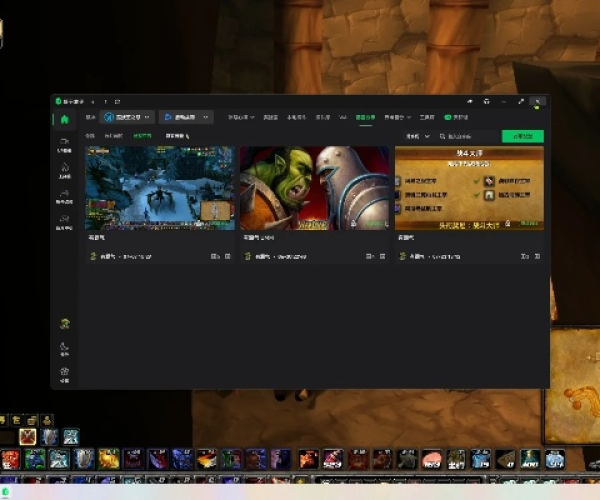Open the snowy game screenshot thumbnail
The image size is (600, 500).
(160, 188)
